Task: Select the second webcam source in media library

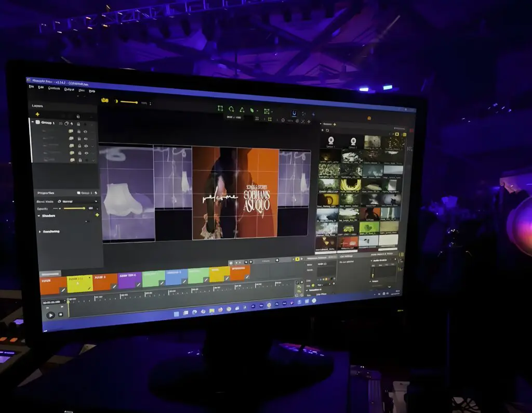Action: click(x=353, y=141)
